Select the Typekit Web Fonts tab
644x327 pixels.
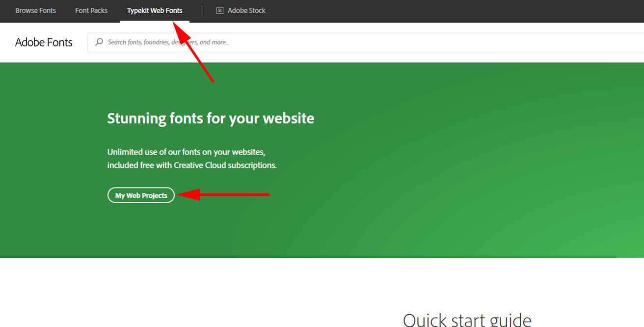click(155, 10)
